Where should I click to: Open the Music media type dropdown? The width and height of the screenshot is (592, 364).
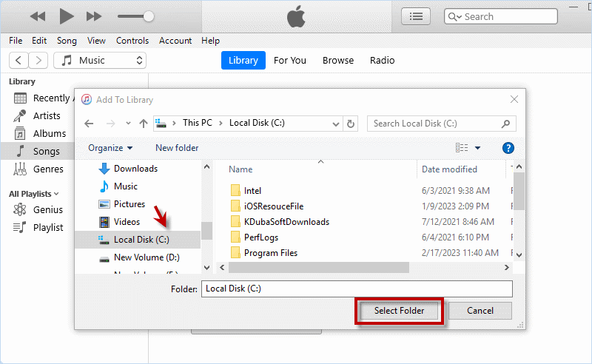click(x=100, y=61)
